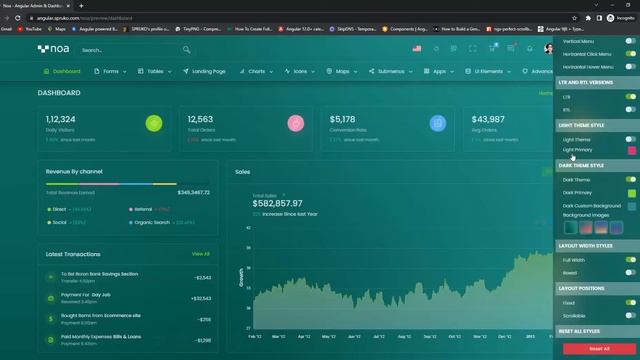
Task: Expand the Apps menu dropdown
Action: click(439, 71)
